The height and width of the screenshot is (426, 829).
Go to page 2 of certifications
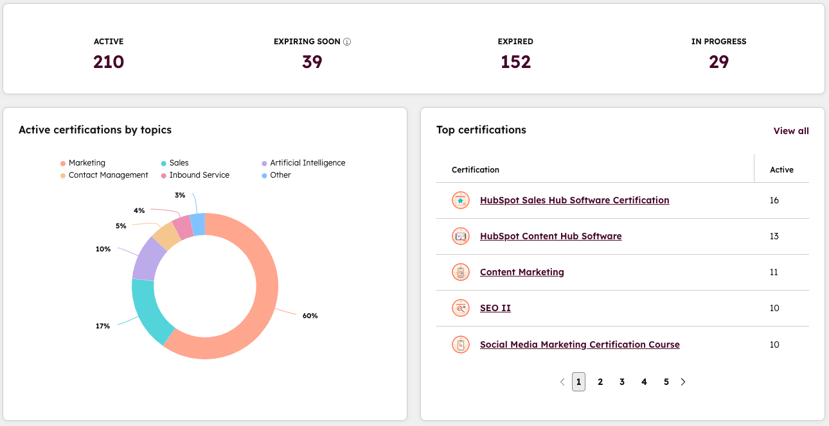[600, 382]
